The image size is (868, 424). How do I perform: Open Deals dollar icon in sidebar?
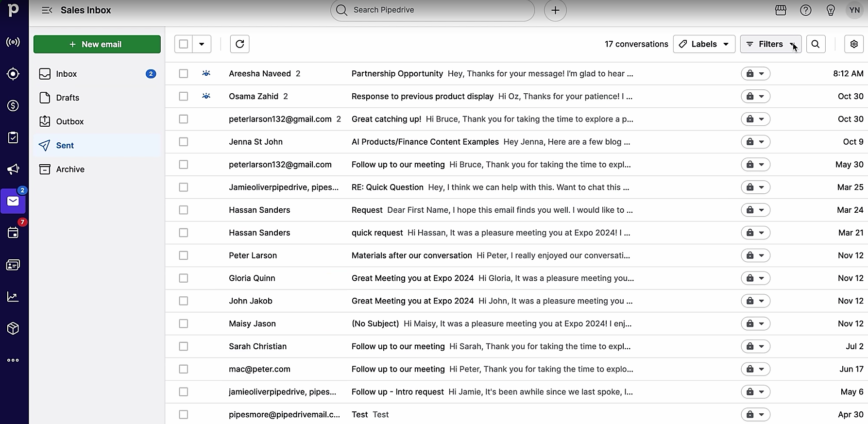pos(13,105)
